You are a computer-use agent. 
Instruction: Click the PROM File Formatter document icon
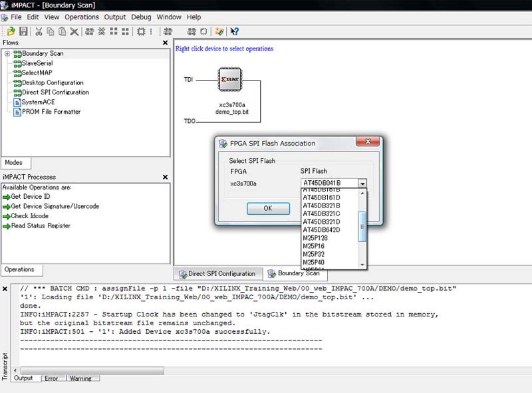click(17, 112)
